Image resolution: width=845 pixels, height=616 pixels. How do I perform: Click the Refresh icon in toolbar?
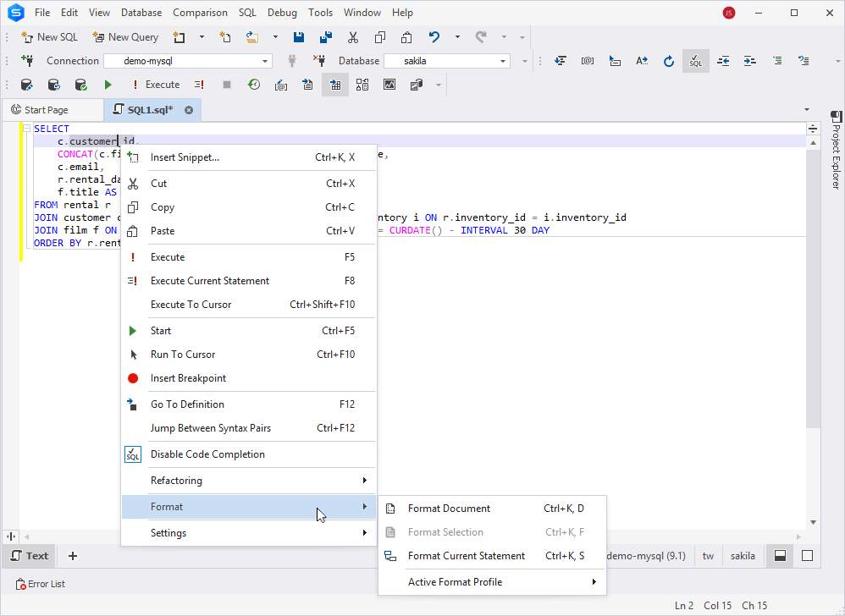pos(669,61)
